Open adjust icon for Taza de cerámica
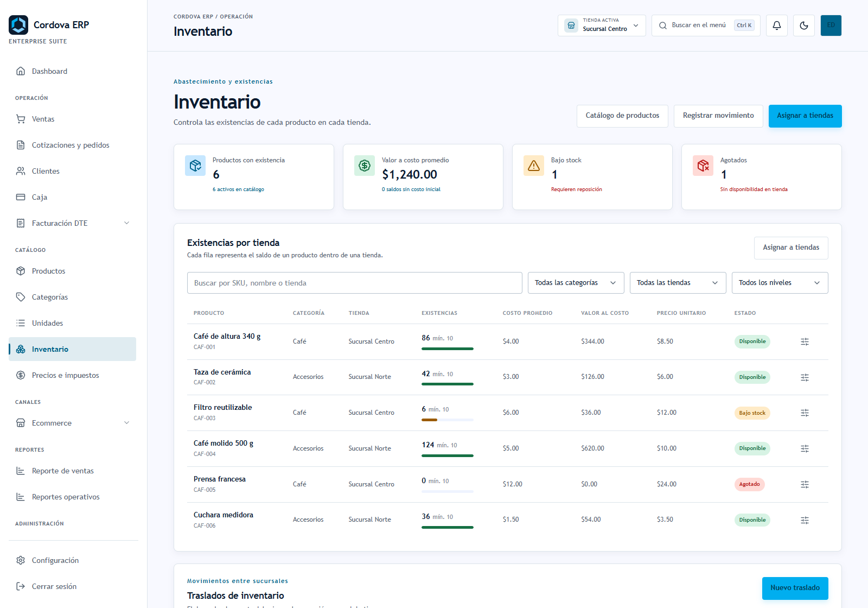The image size is (868, 608). click(x=805, y=377)
